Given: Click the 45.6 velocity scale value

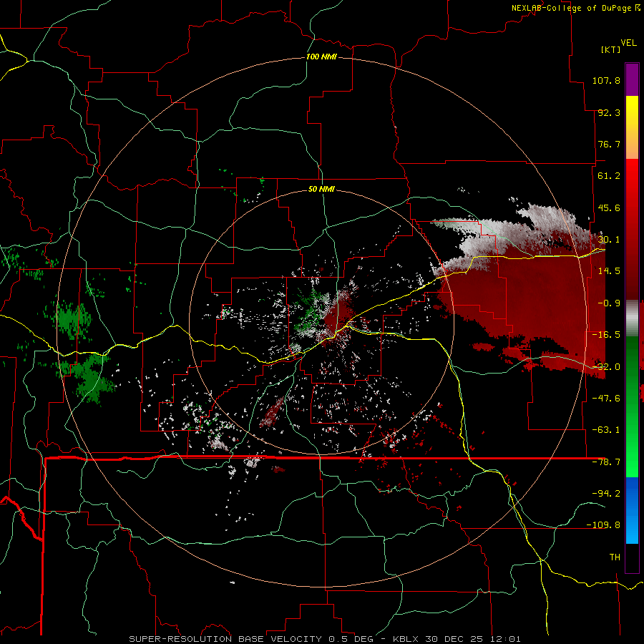Looking at the screenshot, I should coord(609,208).
